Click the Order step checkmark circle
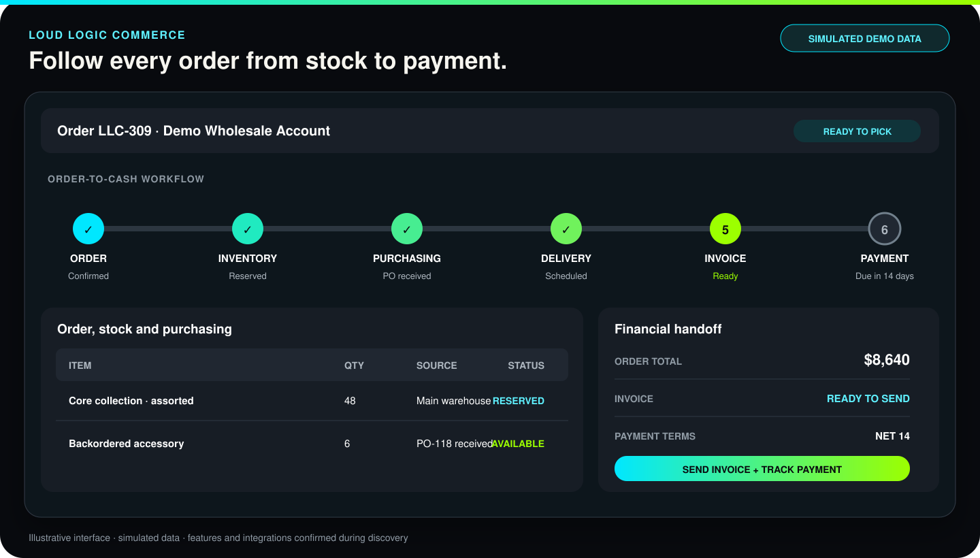Image resolution: width=980 pixels, height=558 pixels. tap(88, 229)
